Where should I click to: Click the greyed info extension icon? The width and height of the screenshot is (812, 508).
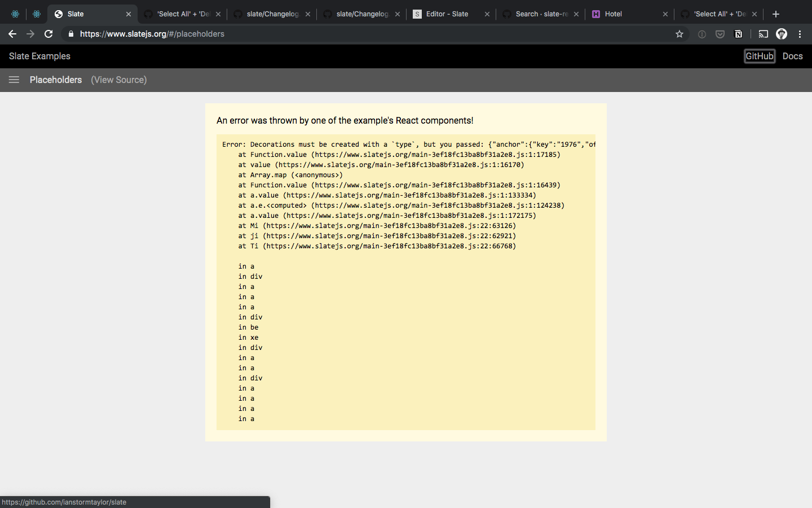702,34
